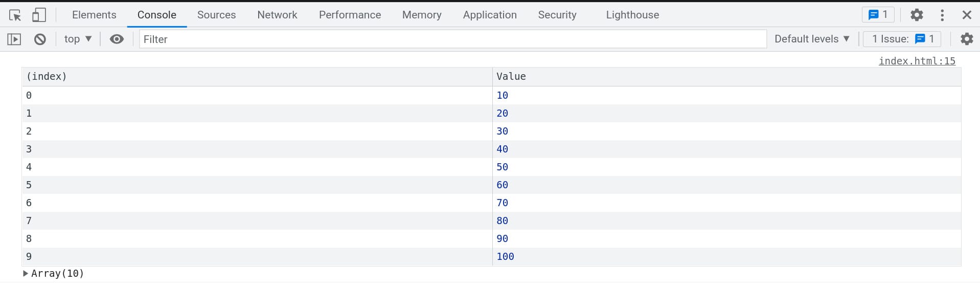The image size is (980, 286).
Task: Click the messages badge showing 1
Action: pyautogui.click(x=878, y=15)
